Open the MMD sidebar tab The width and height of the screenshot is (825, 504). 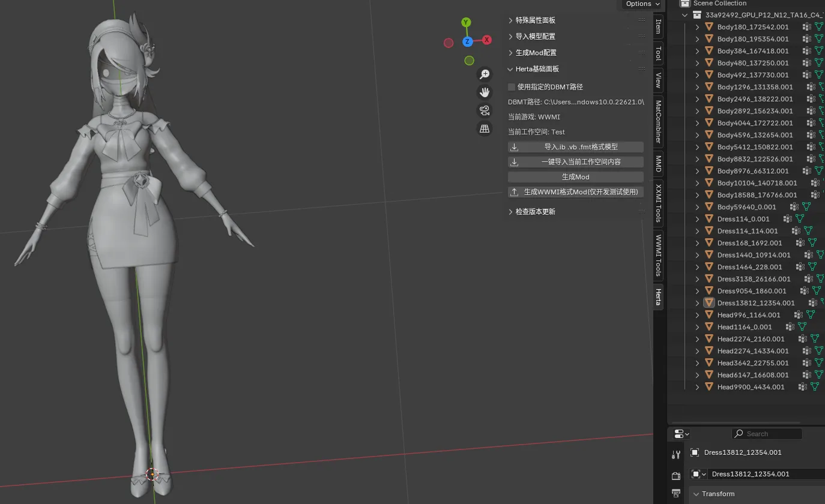point(659,163)
